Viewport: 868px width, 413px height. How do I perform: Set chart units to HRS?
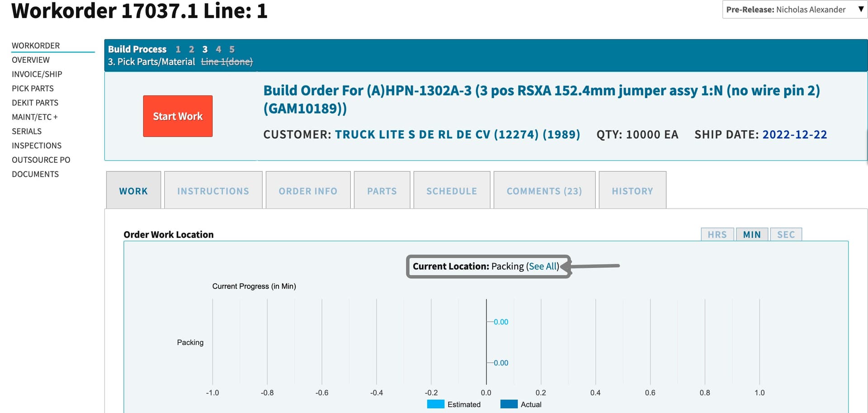(717, 234)
